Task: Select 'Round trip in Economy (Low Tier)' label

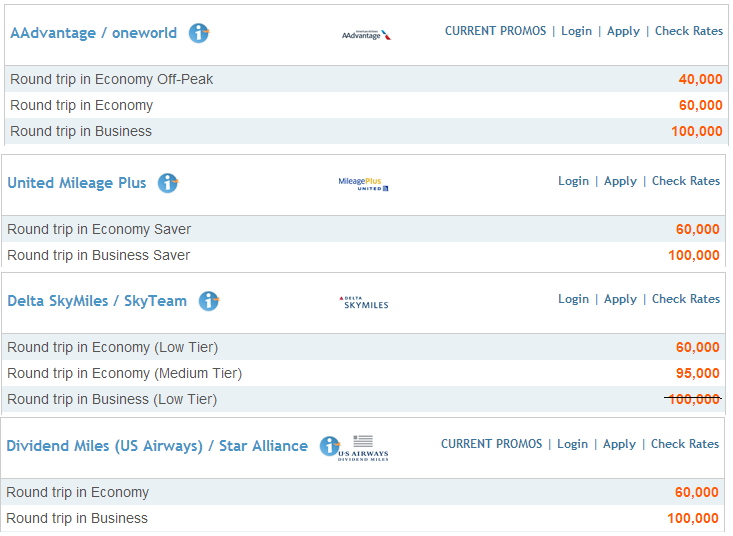Action: tap(113, 348)
